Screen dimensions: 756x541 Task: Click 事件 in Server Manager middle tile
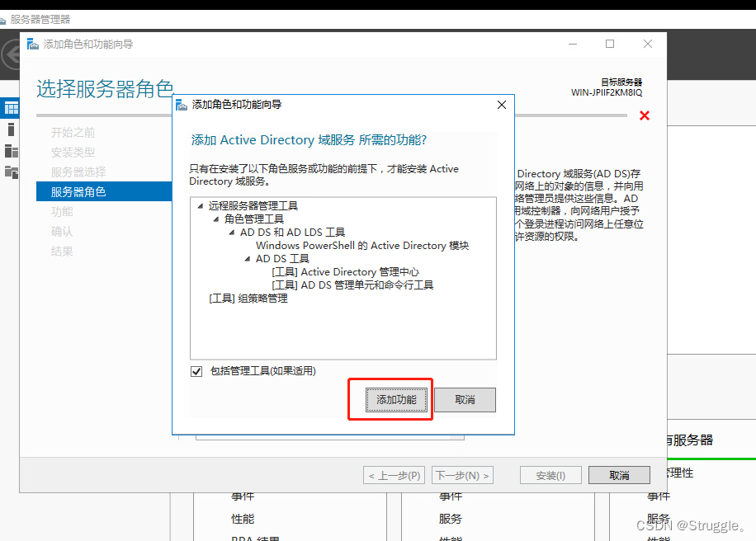[451, 496]
